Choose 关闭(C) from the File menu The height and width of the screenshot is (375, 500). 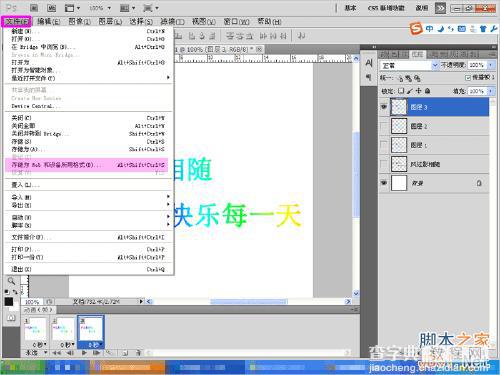[88, 118]
